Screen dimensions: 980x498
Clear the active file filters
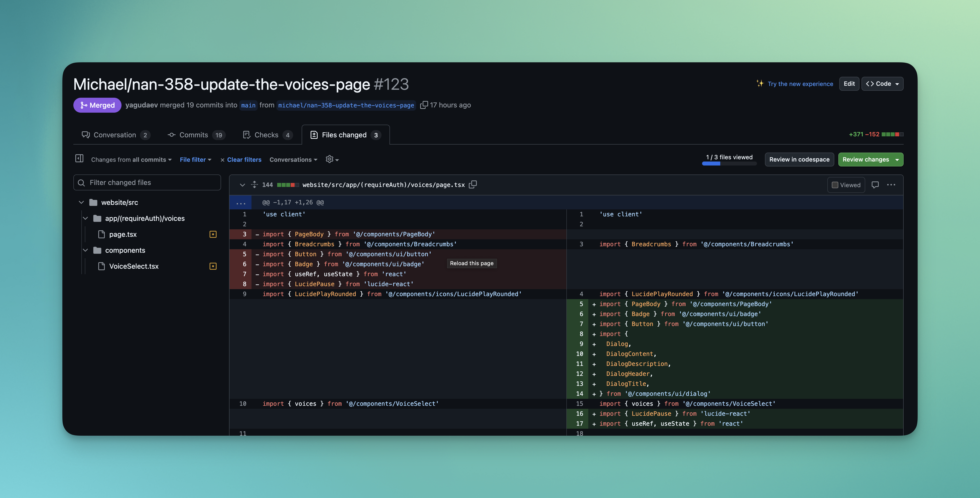click(x=241, y=159)
